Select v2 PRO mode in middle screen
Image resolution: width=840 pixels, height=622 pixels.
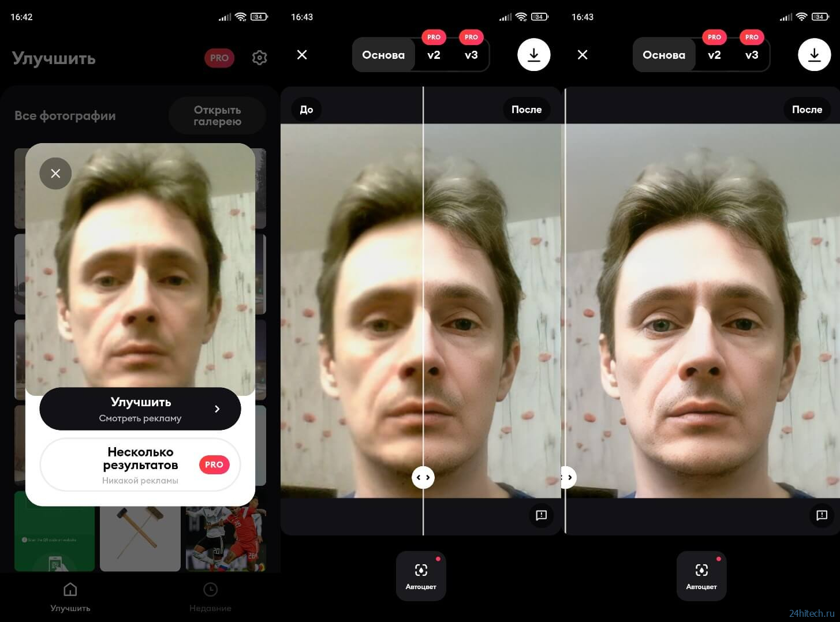click(x=434, y=55)
